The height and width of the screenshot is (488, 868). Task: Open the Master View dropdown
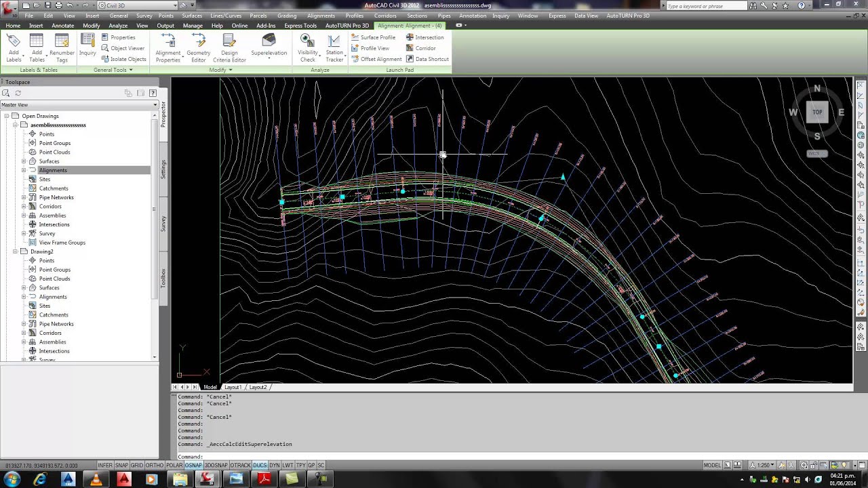[79, 105]
